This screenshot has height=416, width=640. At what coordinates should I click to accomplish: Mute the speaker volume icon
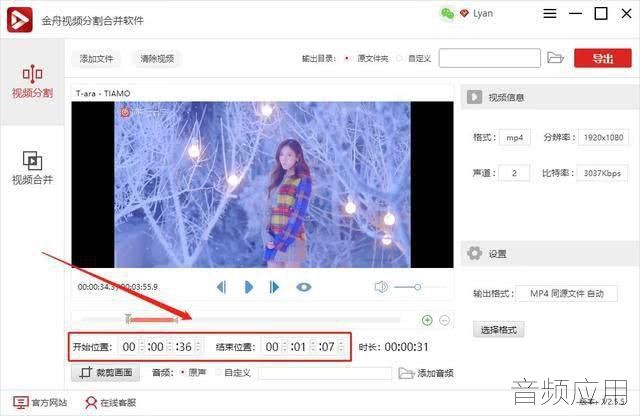coord(381,287)
